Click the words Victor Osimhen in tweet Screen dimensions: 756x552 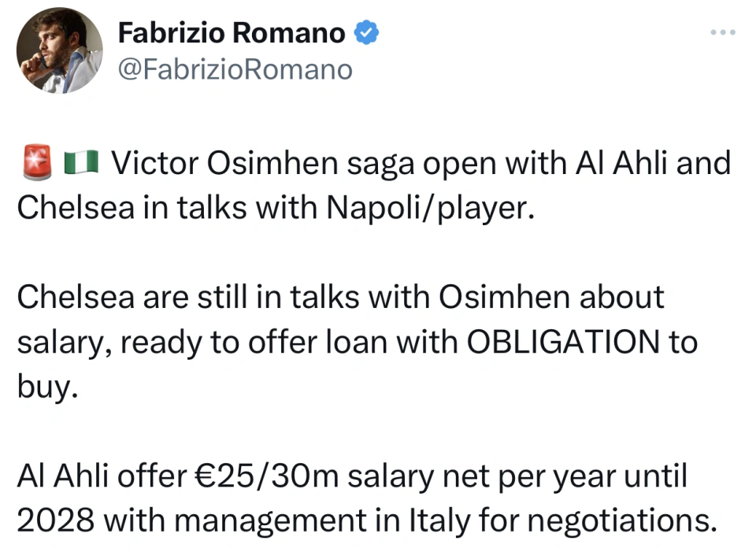224,163
